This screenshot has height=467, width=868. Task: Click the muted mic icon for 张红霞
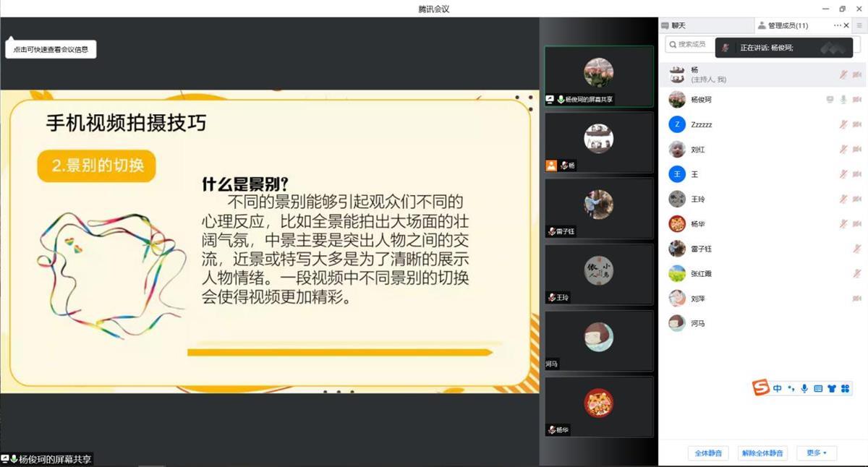[x=857, y=274]
